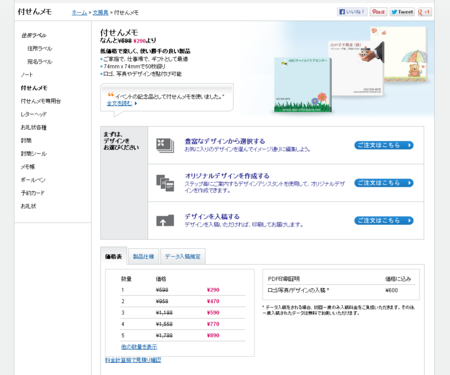This screenshot has width=450, height=375.
Task: Show more quantities via 他の数量を表示
Action: pyautogui.click(x=139, y=347)
